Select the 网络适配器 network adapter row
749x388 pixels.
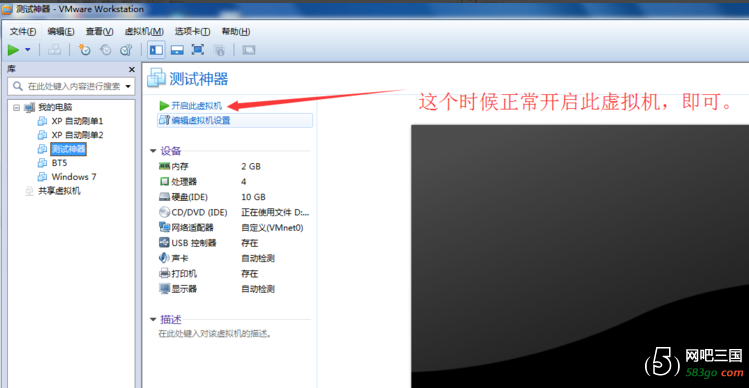point(234,227)
